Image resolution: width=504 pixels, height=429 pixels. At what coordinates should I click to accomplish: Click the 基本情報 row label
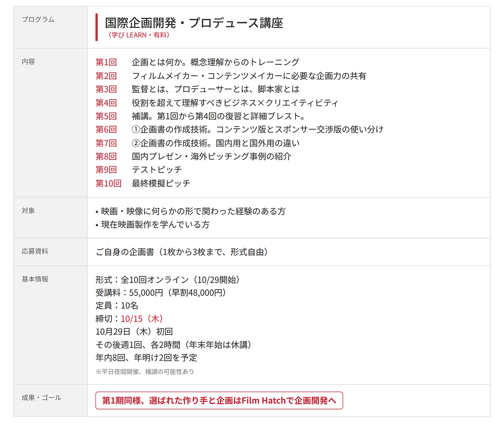coord(35,279)
